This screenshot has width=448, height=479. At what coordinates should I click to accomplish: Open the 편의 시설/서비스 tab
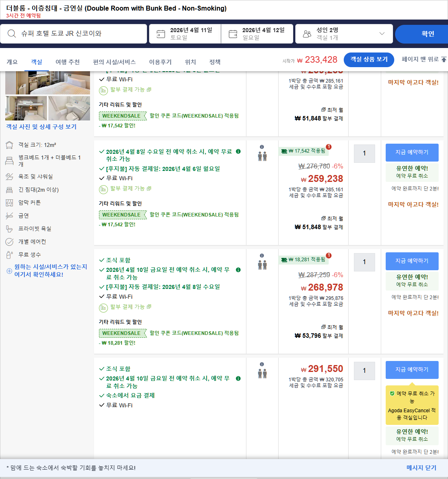click(x=114, y=62)
